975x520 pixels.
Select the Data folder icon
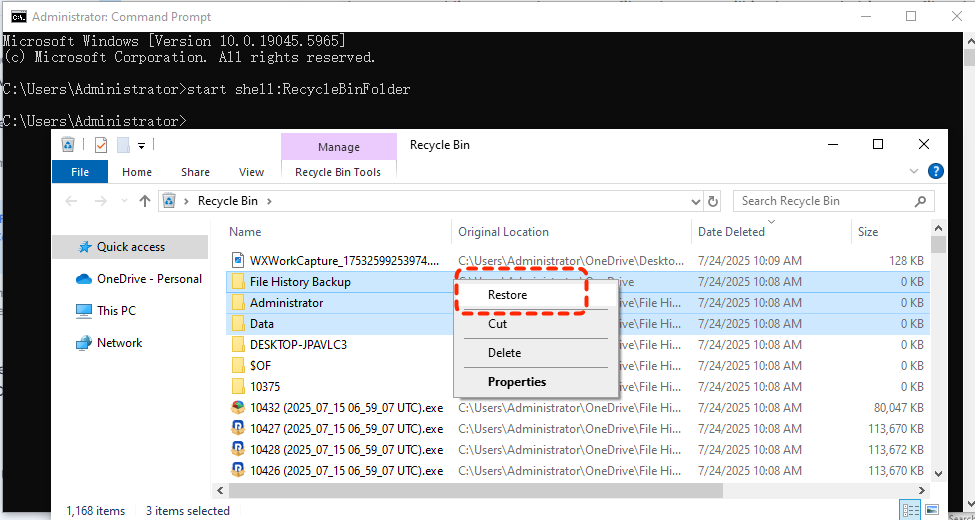238,324
